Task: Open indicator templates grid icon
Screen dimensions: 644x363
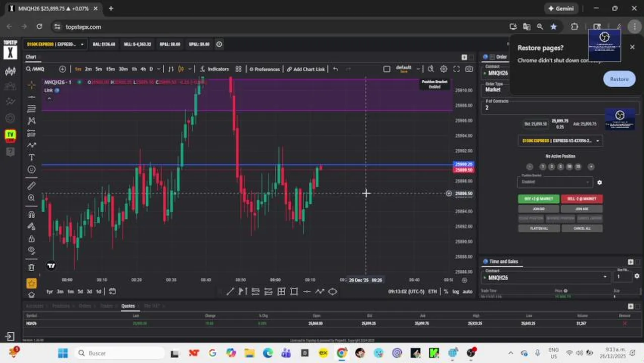Action: click(x=238, y=69)
